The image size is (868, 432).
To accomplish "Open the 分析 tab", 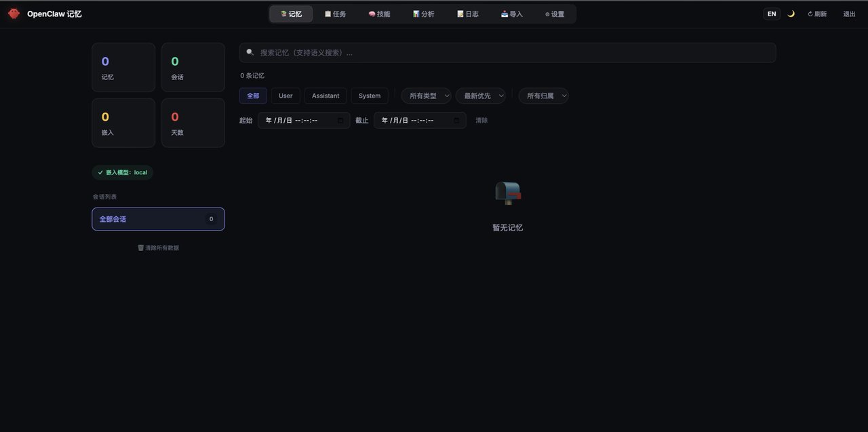I will 423,14.
